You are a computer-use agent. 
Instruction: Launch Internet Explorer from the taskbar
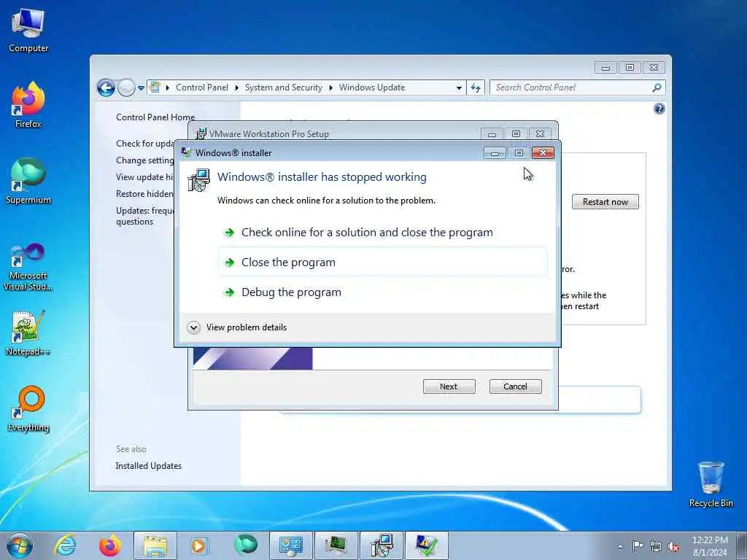[x=65, y=545]
